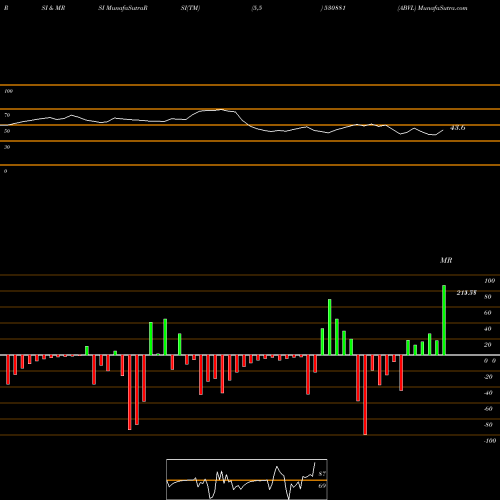Image resolution: width=500 pixels, height=500 pixels.
Task: Click the MR axis 80 label
Action: click(x=488, y=297)
